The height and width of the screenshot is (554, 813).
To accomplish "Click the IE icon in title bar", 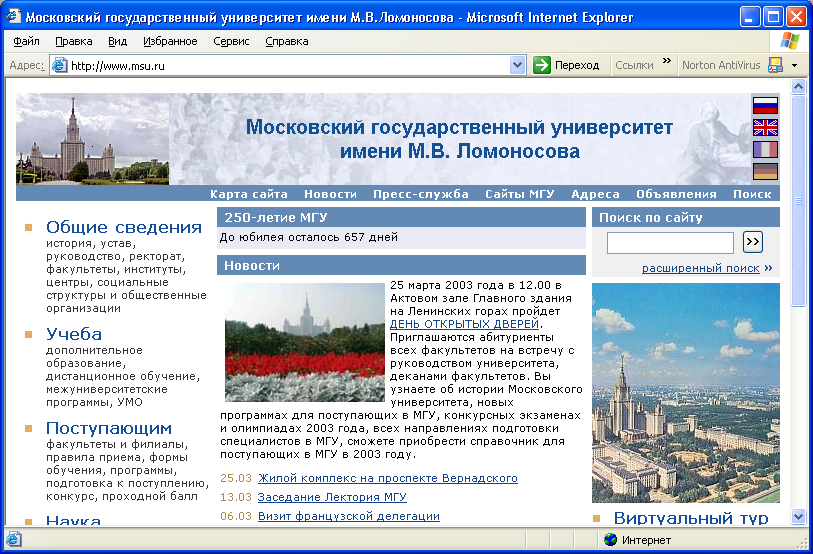I will tap(13, 17).
